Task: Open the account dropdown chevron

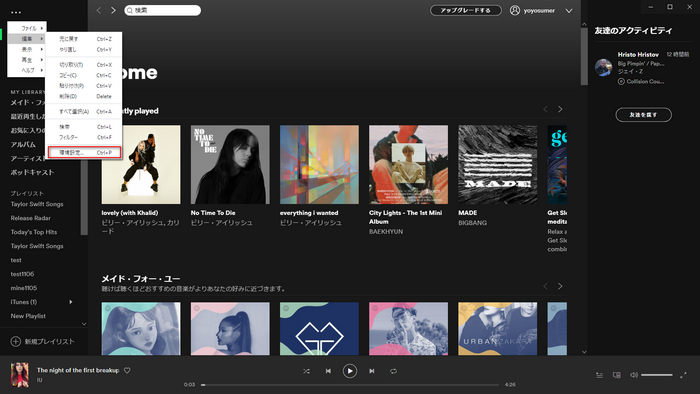Action: [569, 11]
